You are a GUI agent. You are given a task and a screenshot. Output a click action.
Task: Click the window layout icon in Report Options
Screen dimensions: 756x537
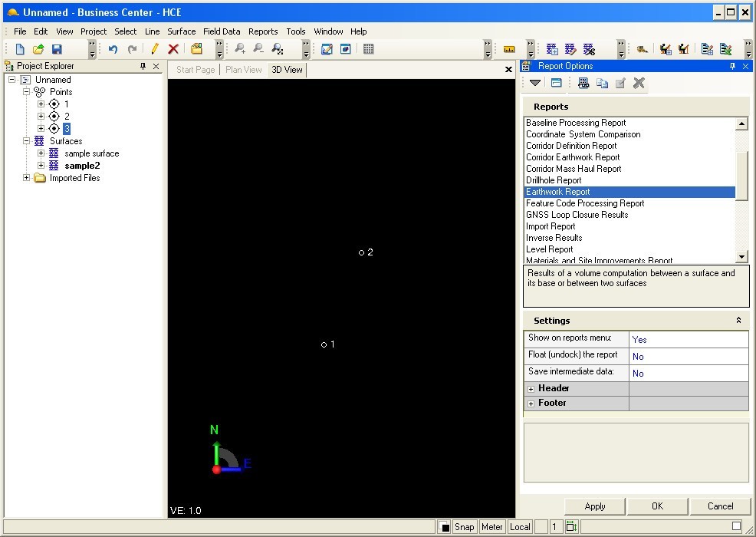pos(557,83)
